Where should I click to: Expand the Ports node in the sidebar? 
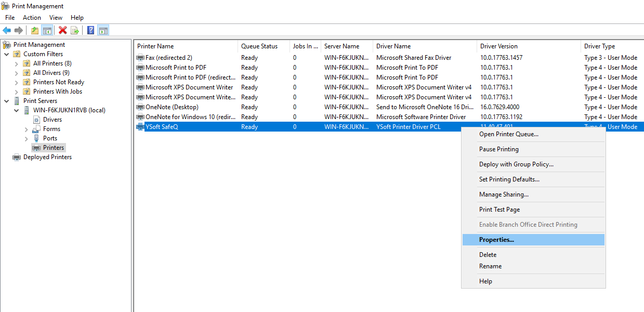coord(25,138)
